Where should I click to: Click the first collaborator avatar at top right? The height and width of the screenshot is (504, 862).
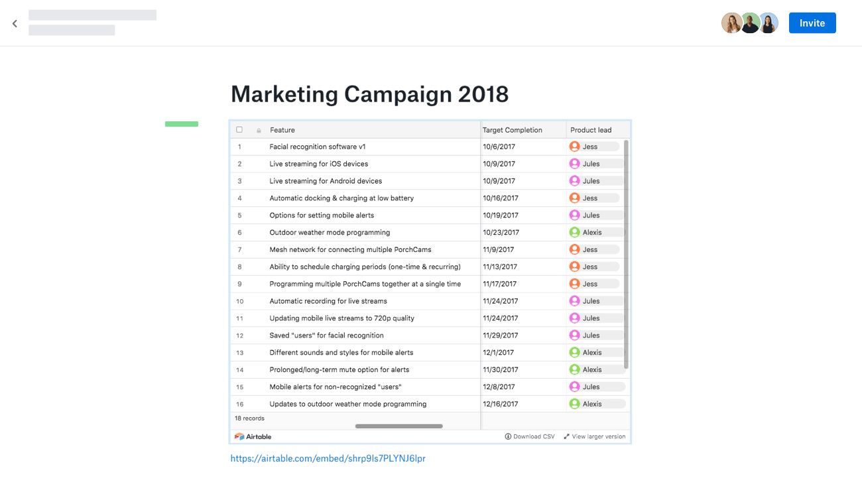(x=731, y=23)
